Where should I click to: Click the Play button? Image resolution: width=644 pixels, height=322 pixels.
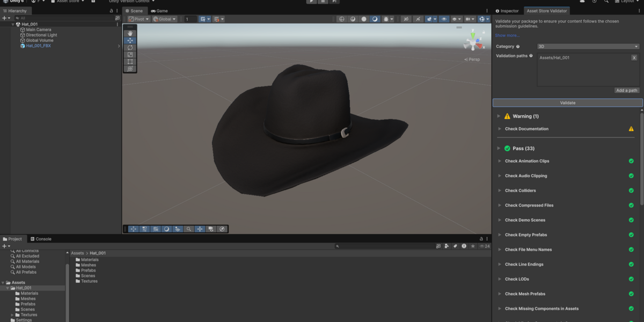[x=311, y=2]
